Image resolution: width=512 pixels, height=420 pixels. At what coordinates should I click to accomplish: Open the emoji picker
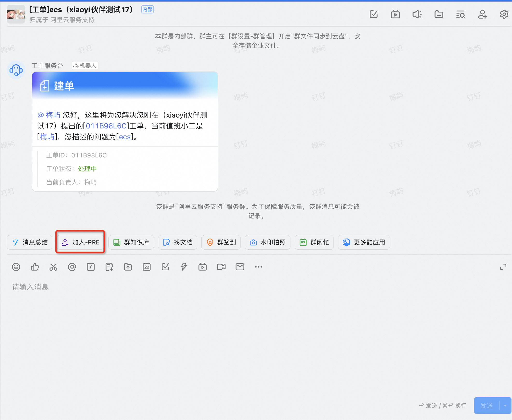point(16,267)
